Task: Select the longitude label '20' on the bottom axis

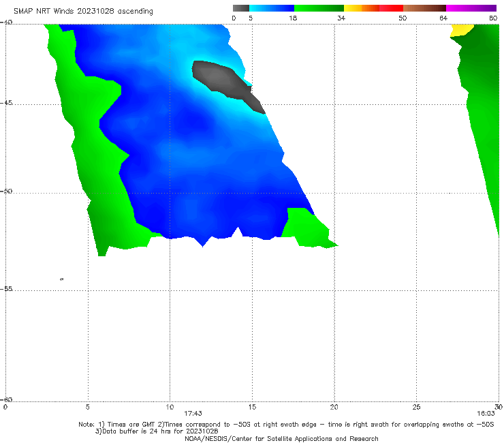Action: point(334,408)
